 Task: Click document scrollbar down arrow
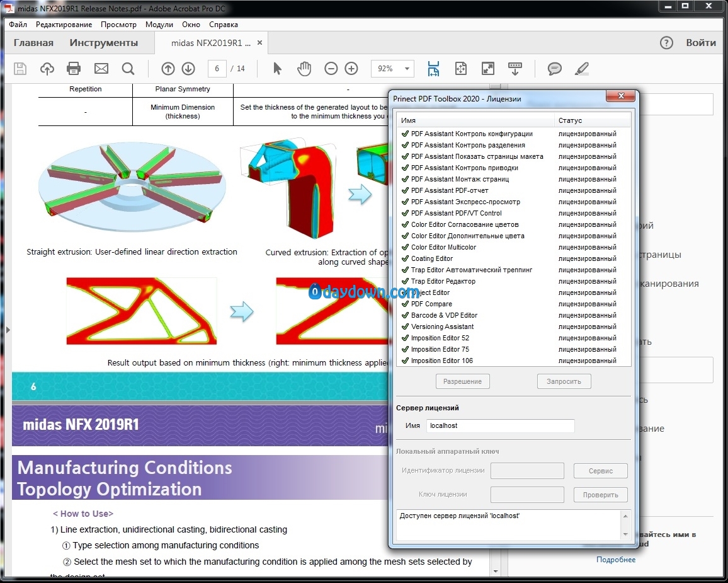[496, 572]
